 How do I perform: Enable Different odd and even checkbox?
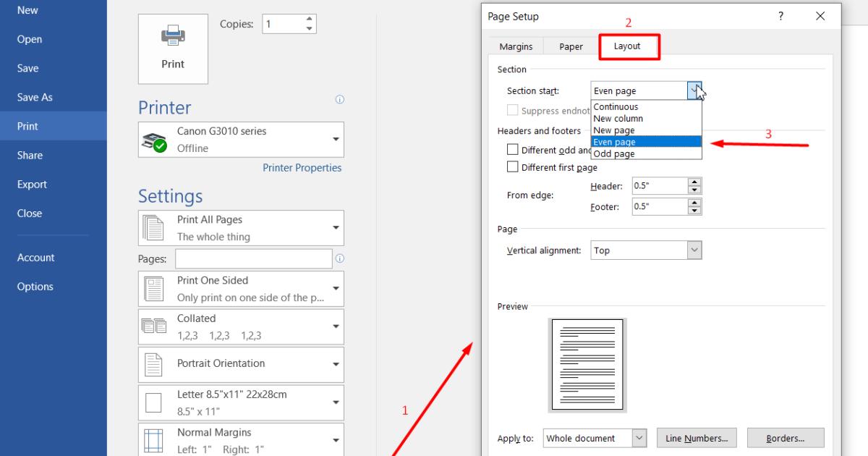click(513, 150)
